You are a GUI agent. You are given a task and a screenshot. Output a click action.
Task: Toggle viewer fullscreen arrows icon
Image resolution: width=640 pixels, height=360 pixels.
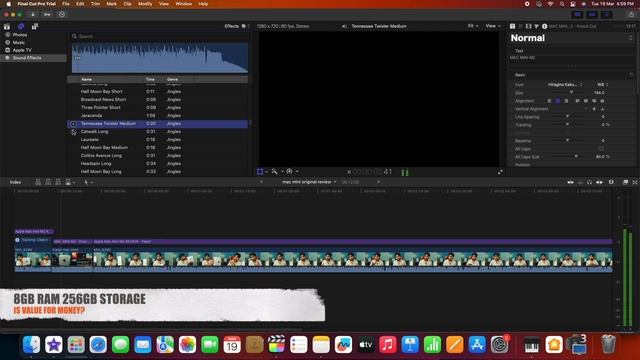coord(500,172)
